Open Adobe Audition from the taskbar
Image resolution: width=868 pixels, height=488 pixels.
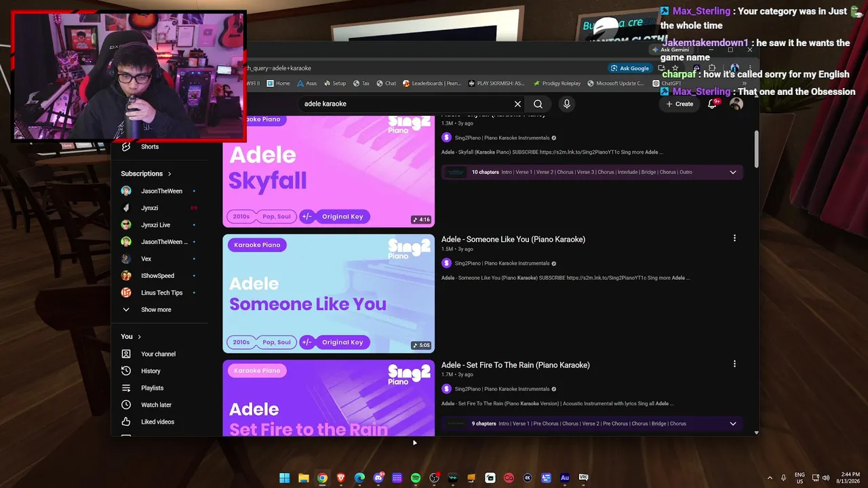[x=565, y=478]
